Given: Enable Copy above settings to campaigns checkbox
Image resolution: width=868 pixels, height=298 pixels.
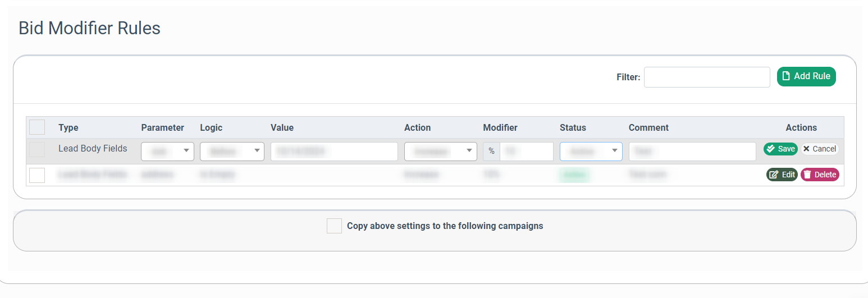Looking at the screenshot, I should (334, 226).
